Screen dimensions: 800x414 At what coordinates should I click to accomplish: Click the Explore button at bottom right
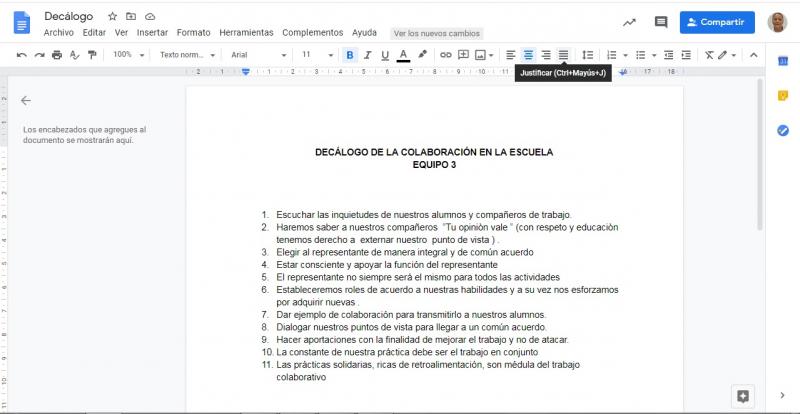click(x=743, y=396)
